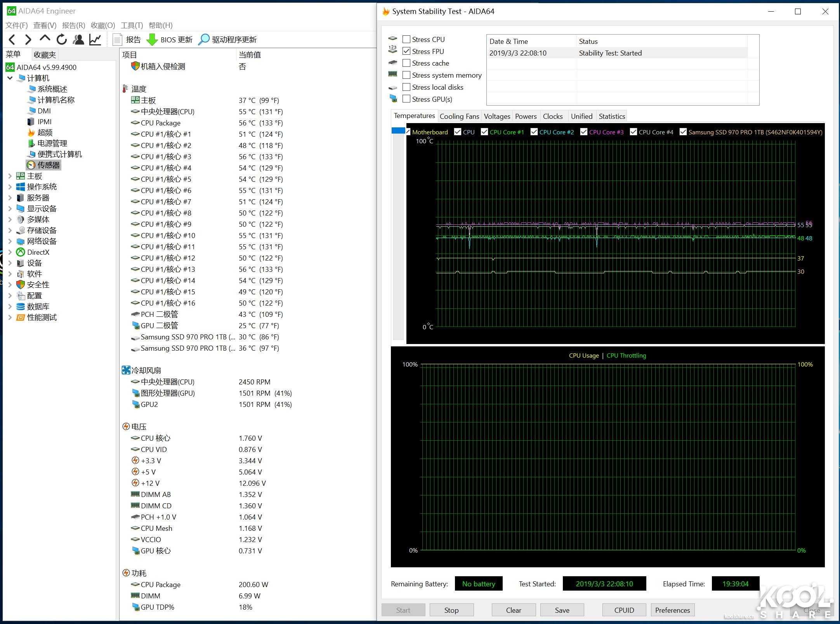Open the chart/graph icon on the toolbar
Viewport: 840px width, 624px height.
(x=95, y=39)
